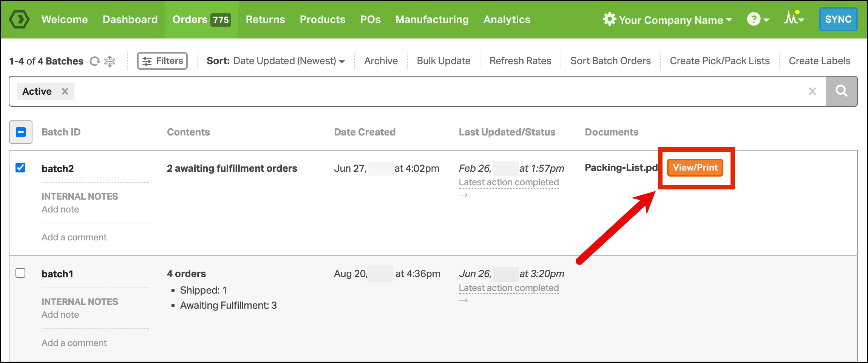Remove the Active filter tag

click(x=65, y=91)
